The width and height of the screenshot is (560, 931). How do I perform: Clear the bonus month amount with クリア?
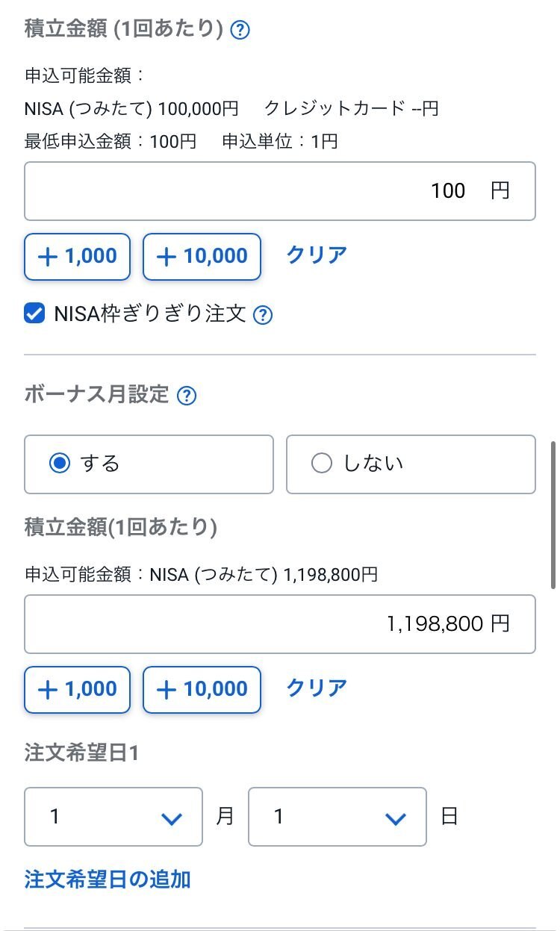[x=317, y=688]
